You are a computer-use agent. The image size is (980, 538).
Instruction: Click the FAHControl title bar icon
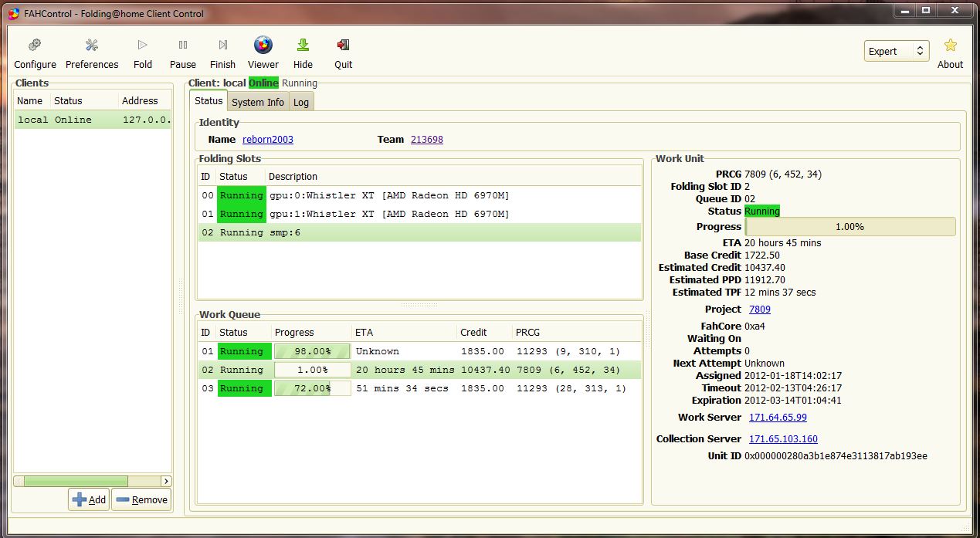(x=13, y=13)
